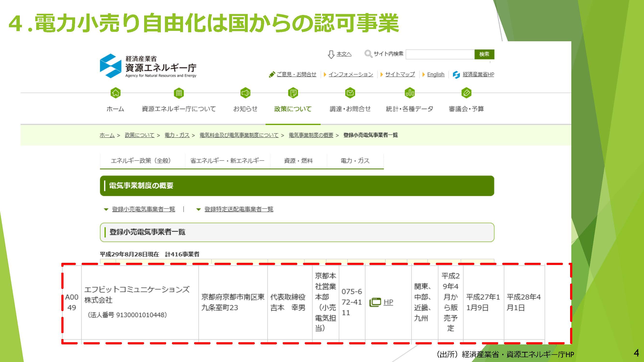Open the 電力・ガス tab
This screenshot has width=644, height=362.
(355, 161)
